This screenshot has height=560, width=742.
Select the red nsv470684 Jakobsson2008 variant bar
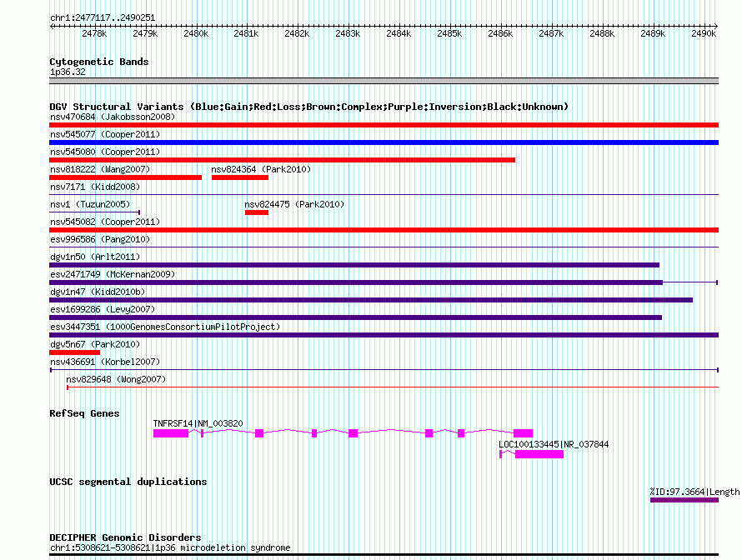tap(384, 125)
